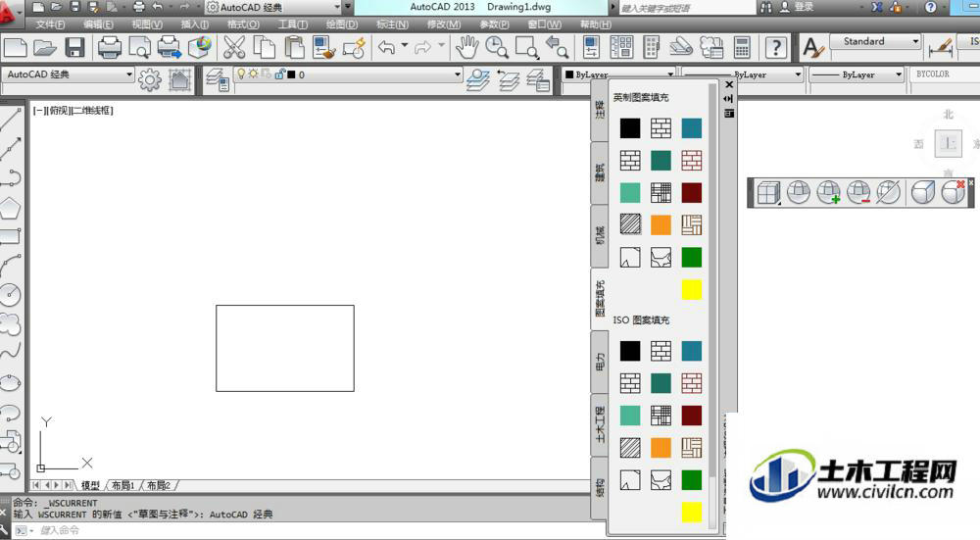The width and height of the screenshot is (980, 540).
Task: Click the Remove Viewable Area sphere icon
Action: (859, 192)
